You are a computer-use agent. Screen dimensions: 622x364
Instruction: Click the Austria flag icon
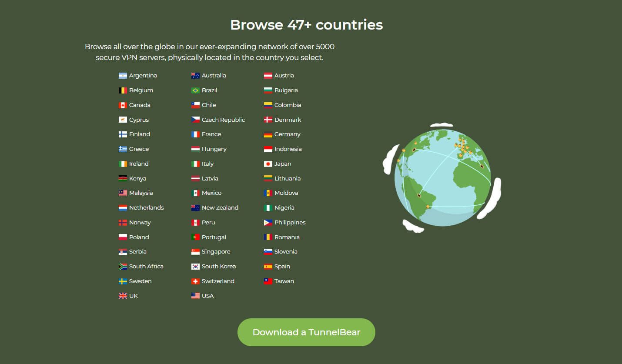point(268,76)
